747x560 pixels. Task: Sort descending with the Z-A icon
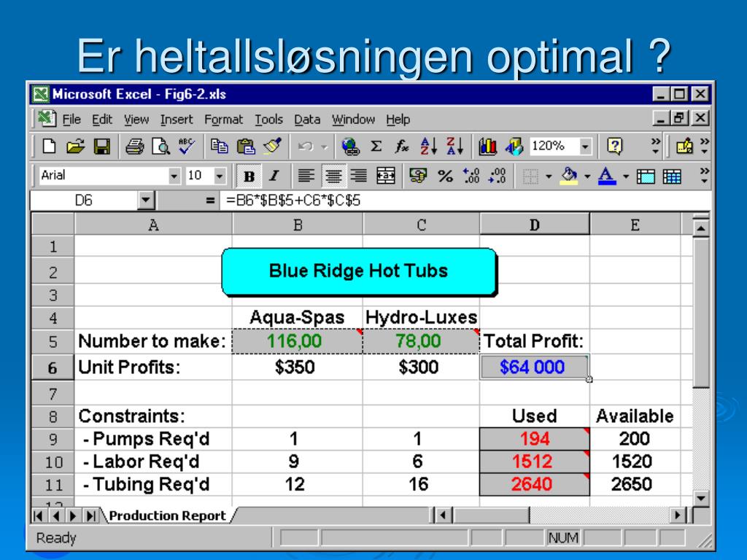(x=454, y=146)
